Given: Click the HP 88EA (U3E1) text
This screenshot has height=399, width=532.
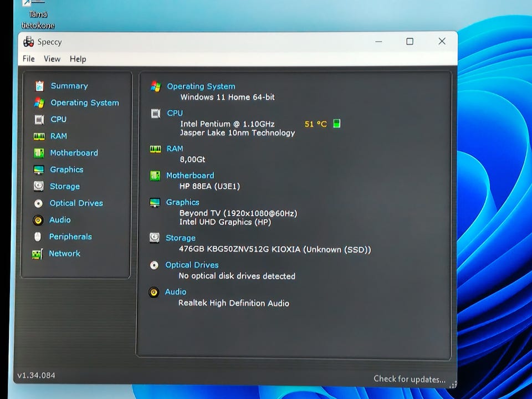Looking at the screenshot, I should tap(209, 186).
